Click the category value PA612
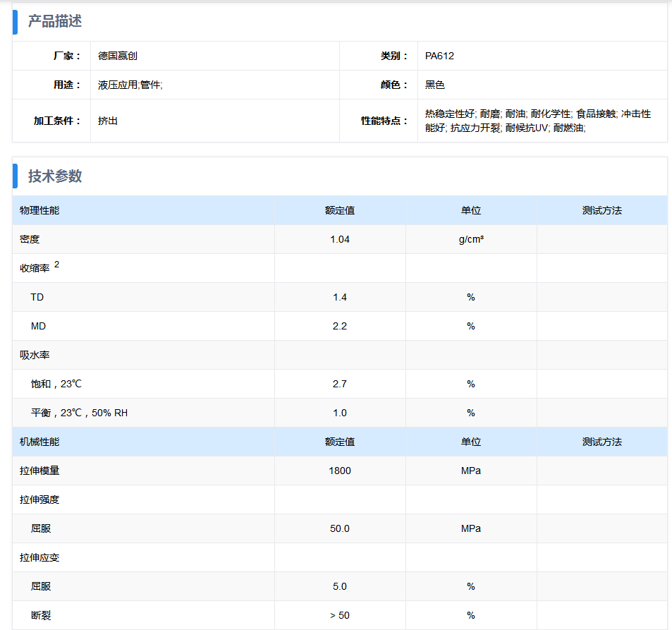Screen dimensions: 672x630 pyautogui.click(x=439, y=56)
